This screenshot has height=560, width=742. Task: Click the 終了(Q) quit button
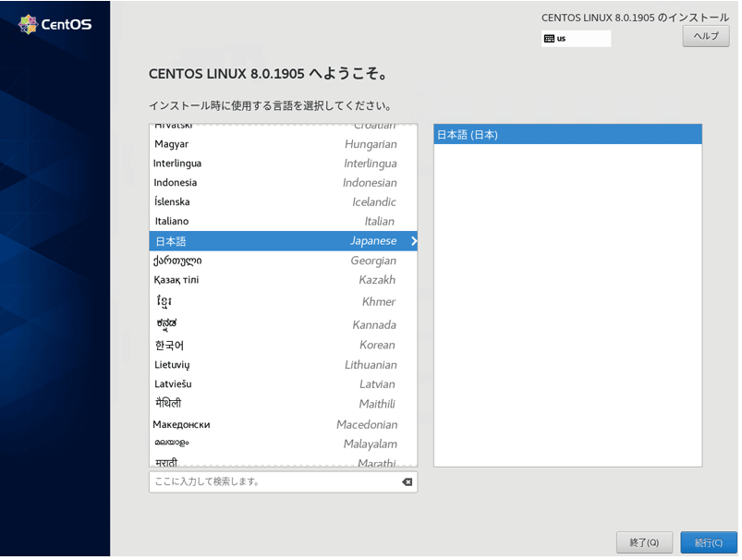coord(646,542)
